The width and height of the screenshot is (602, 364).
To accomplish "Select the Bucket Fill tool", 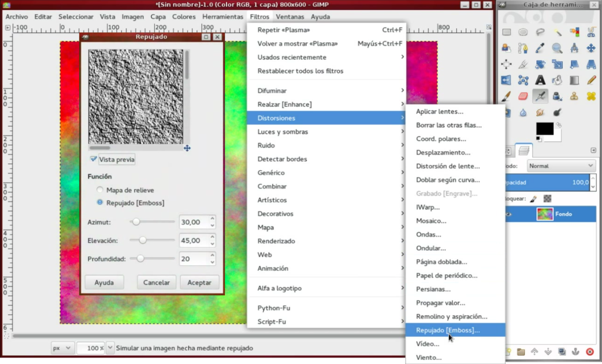I will point(557,80).
